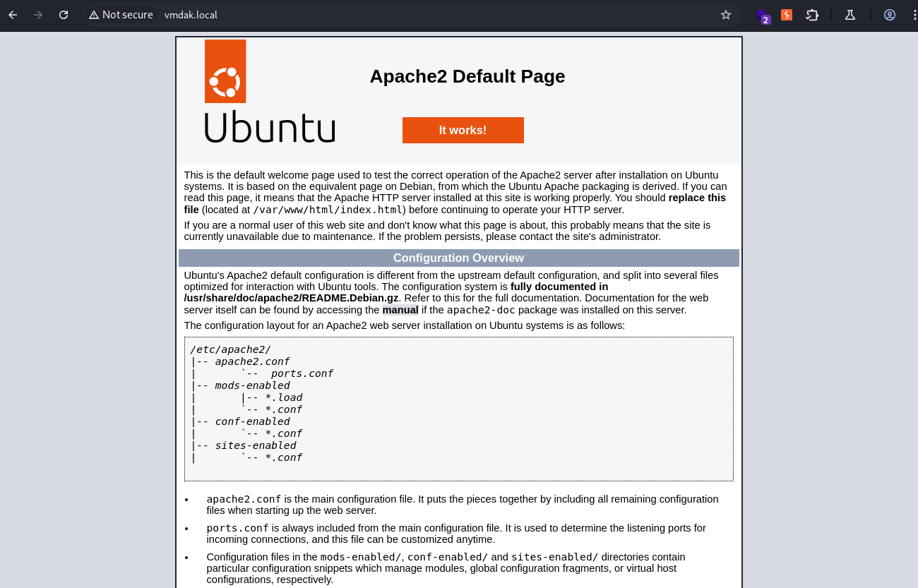Click the Ubuntu logo image
The width and height of the screenshot is (918, 588).
click(x=270, y=91)
